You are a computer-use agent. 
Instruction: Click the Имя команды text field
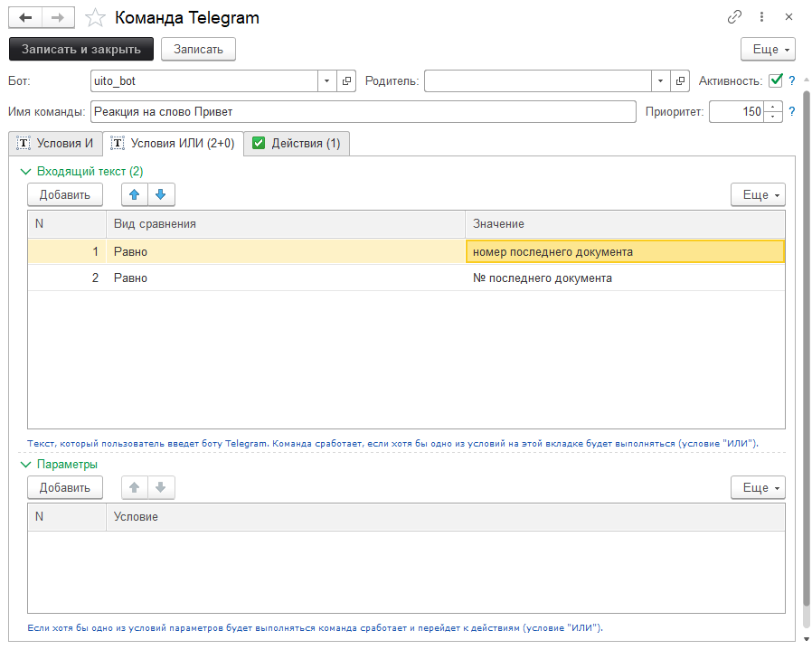[x=364, y=111]
